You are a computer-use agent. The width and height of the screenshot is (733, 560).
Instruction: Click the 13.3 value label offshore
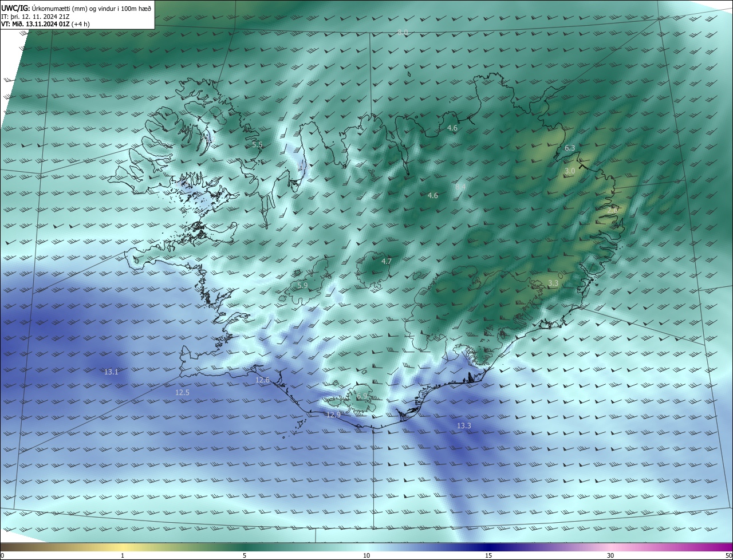click(464, 426)
